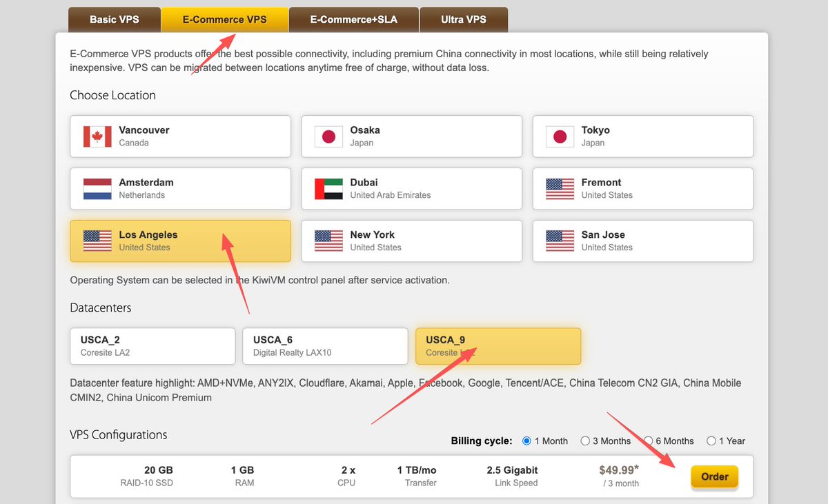
Task: Select the USCA_2 Coresite LA2 datacenter
Action: (x=152, y=346)
